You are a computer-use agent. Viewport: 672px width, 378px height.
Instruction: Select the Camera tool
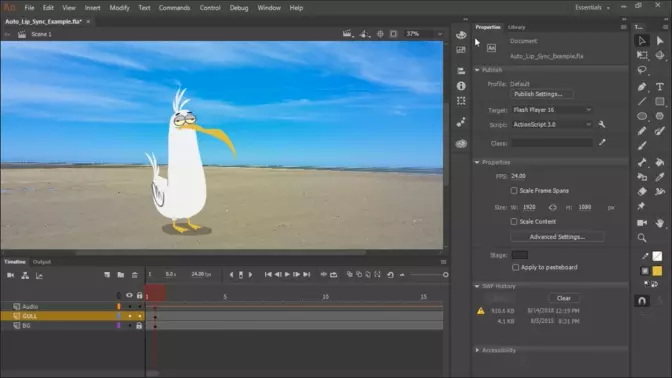point(642,223)
